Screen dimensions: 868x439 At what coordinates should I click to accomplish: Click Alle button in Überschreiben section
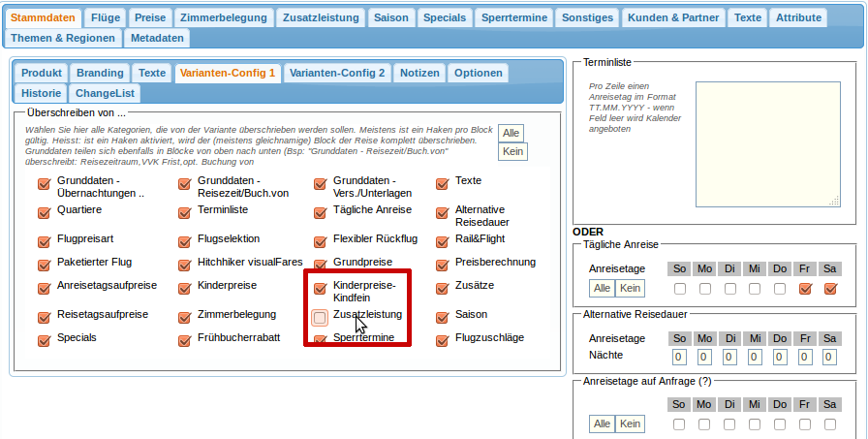(x=511, y=133)
